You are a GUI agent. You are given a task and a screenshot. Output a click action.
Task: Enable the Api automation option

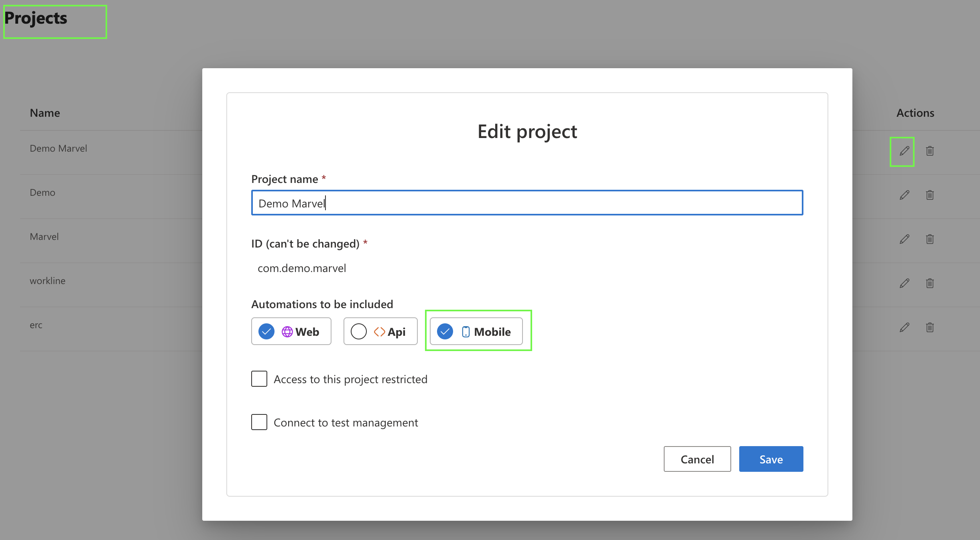tap(359, 331)
